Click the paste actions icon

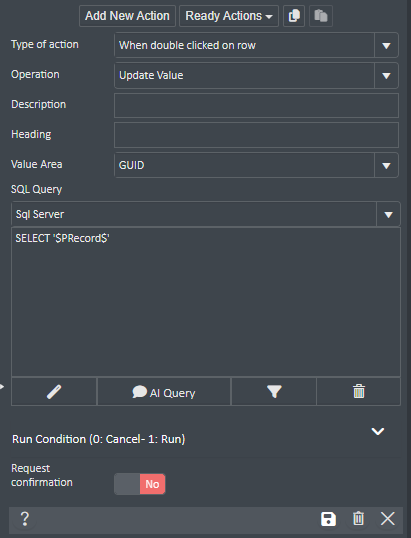(321, 16)
